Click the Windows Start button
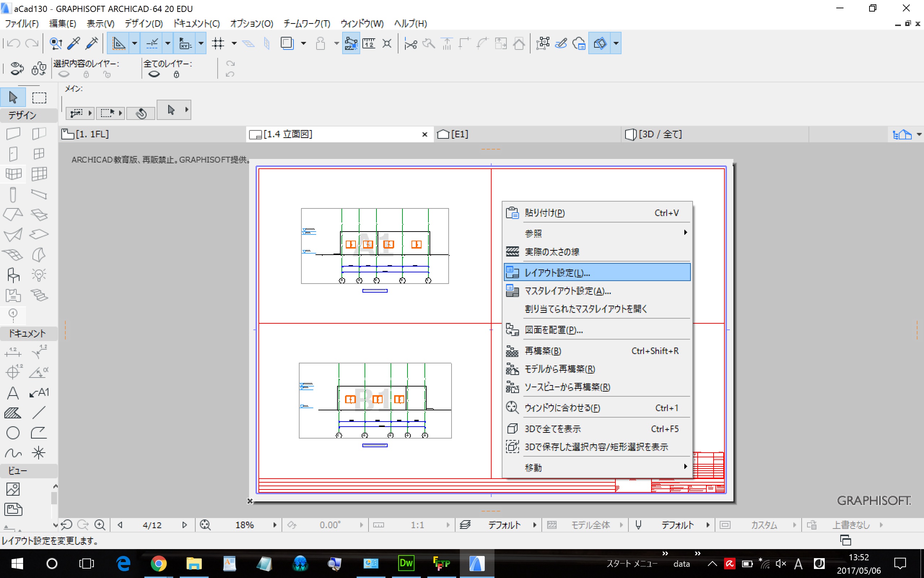The image size is (924, 578). pyautogui.click(x=17, y=564)
